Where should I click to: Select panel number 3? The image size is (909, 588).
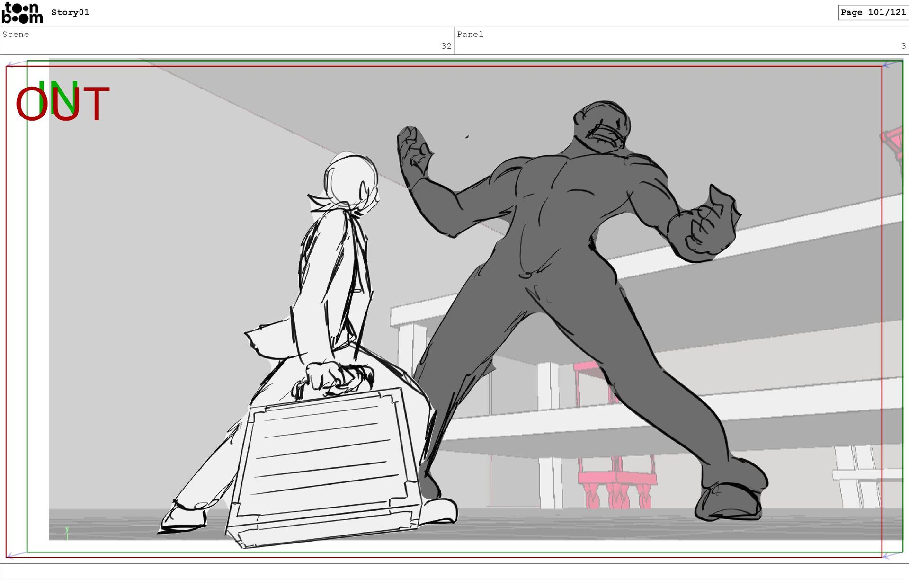point(903,46)
